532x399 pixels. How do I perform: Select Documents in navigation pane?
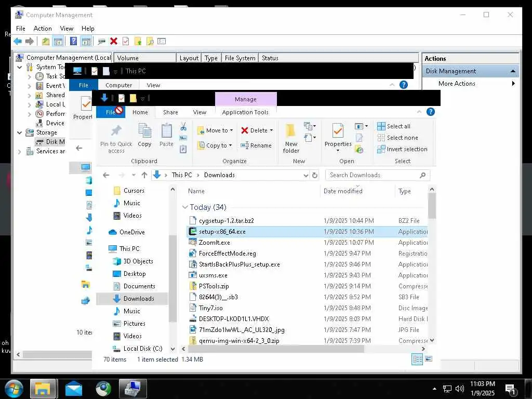tap(139, 286)
